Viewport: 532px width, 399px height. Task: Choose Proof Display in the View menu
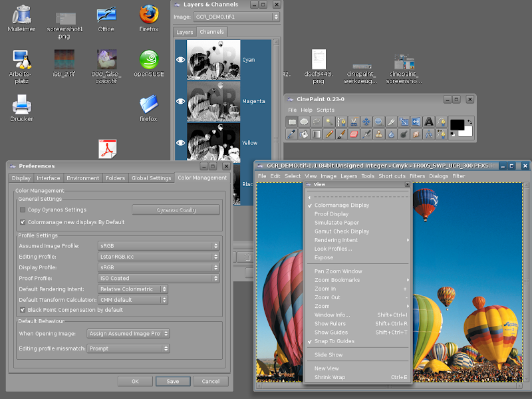(x=331, y=214)
